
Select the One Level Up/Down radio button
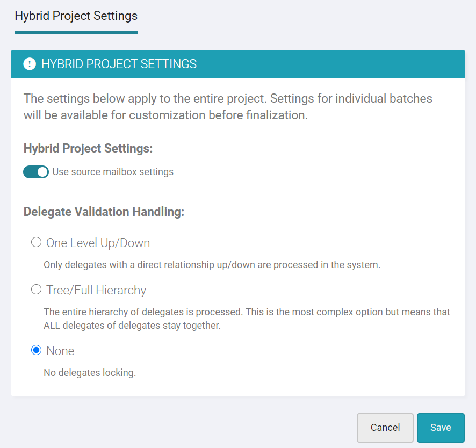[x=36, y=242]
